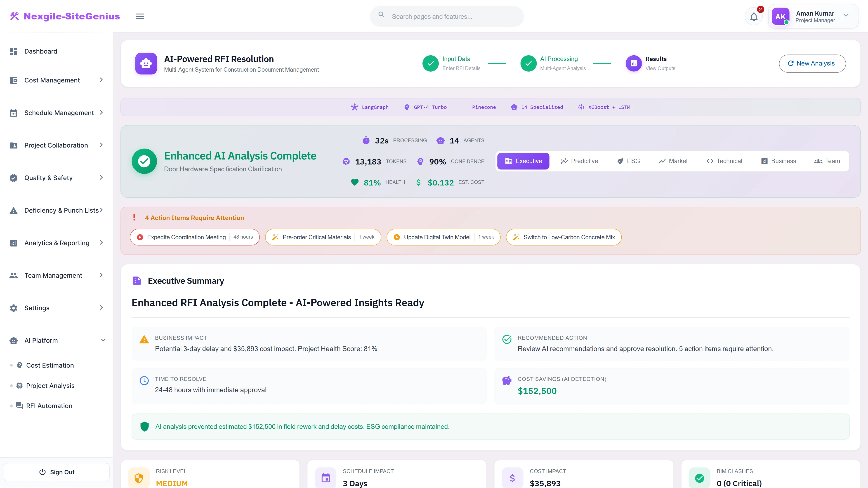868x488 pixels.
Task: Click the Sign Out button
Action: click(56, 472)
